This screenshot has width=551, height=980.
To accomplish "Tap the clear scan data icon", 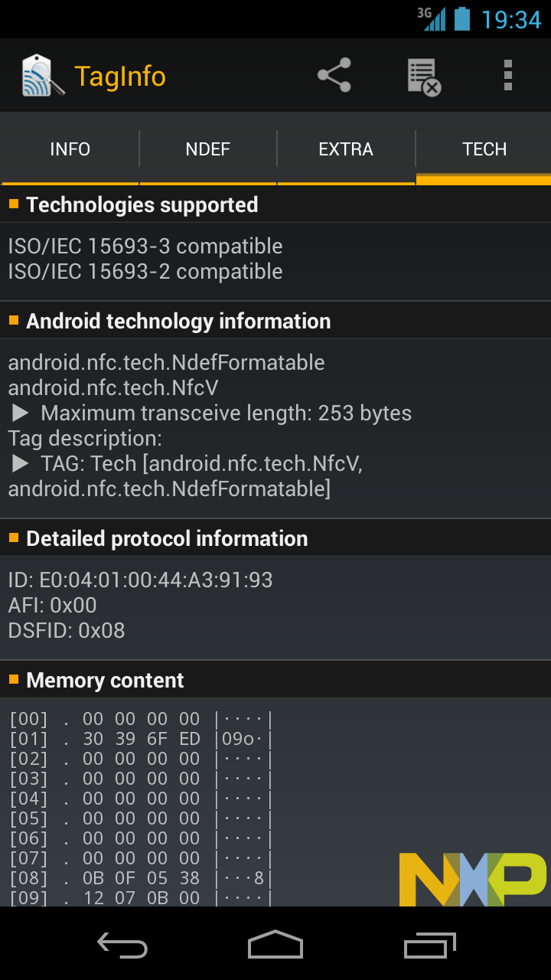I will coord(424,77).
